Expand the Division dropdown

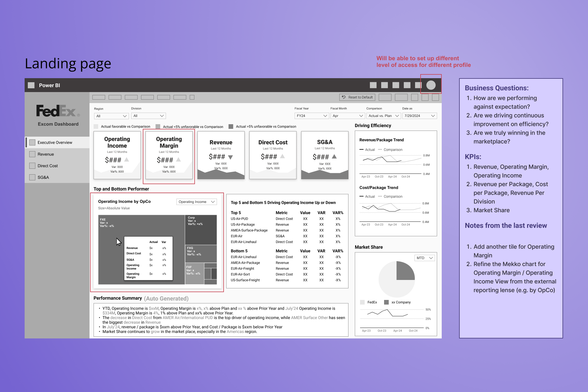pyautogui.click(x=148, y=116)
